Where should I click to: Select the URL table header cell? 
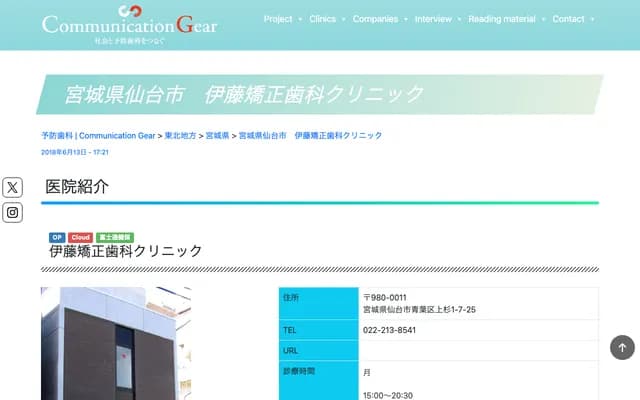coord(318,350)
